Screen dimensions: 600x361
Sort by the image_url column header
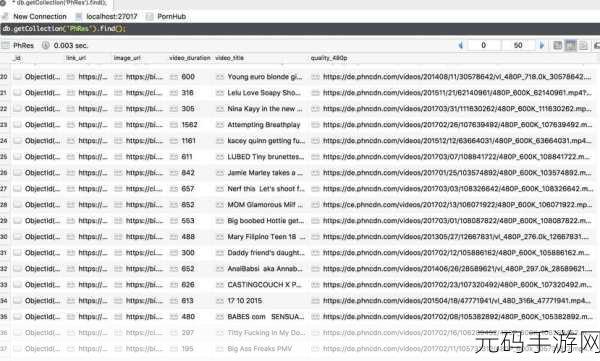pos(127,58)
